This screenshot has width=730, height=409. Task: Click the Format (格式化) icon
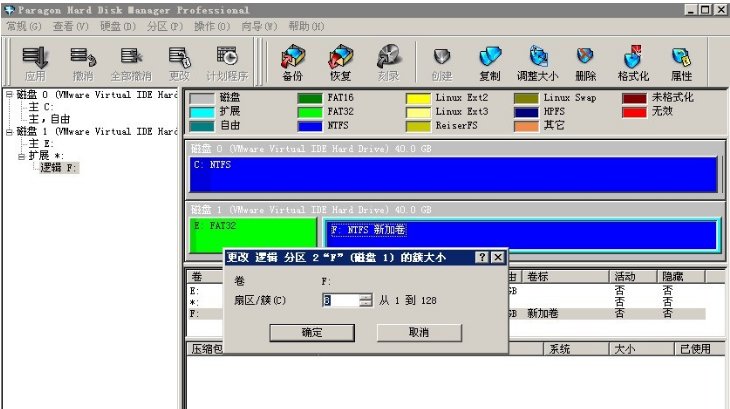[x=633, y=64]
